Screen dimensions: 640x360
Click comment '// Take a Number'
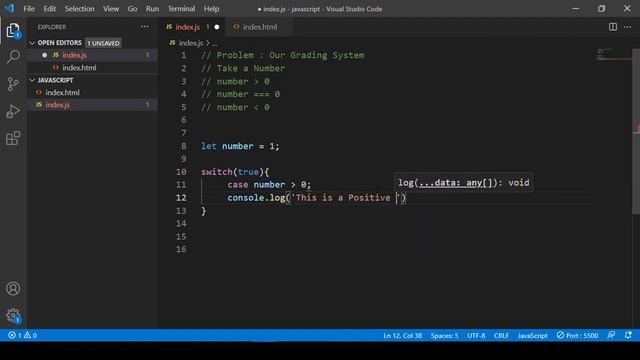click(x=243, y=68)
